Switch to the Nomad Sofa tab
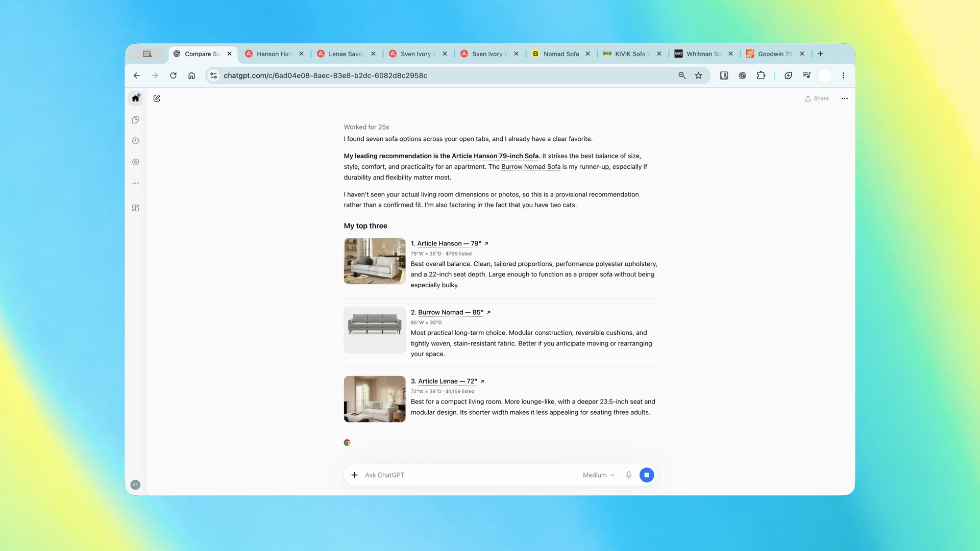The image size is (980, 551). coord(561,54)
